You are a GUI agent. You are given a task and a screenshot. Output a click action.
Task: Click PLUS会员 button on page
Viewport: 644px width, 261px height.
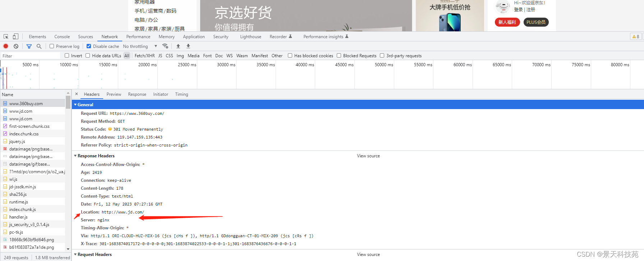(x=536, y=22)
